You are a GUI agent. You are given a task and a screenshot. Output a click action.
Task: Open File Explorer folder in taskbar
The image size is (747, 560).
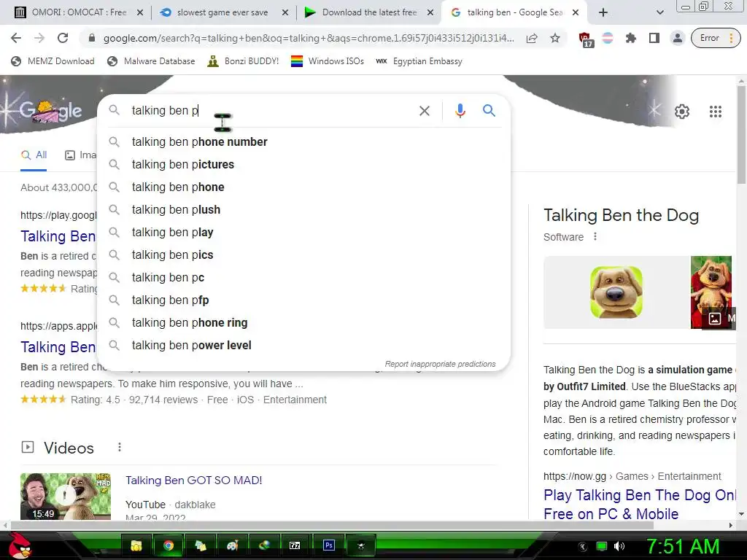coord(136,545)
